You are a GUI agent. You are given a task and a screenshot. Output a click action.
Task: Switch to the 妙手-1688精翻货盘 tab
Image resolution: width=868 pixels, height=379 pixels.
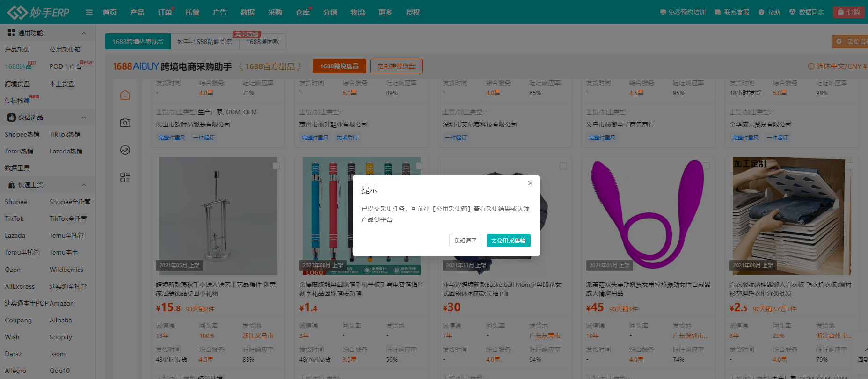205,41
